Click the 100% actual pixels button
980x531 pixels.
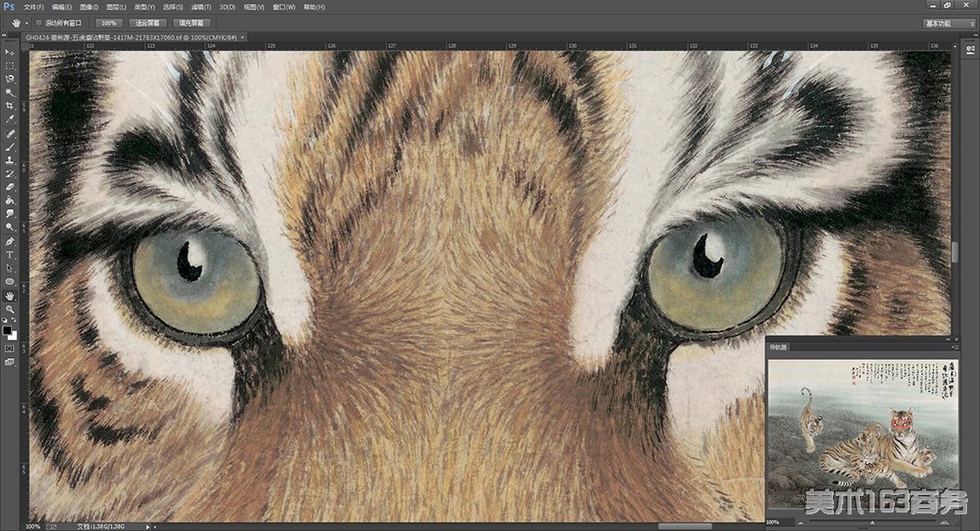(109, 23)
